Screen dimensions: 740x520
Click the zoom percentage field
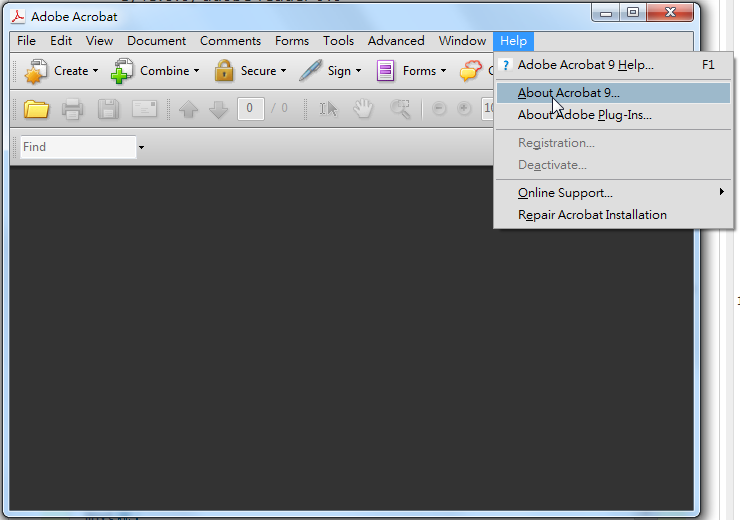tap(488, 109)
